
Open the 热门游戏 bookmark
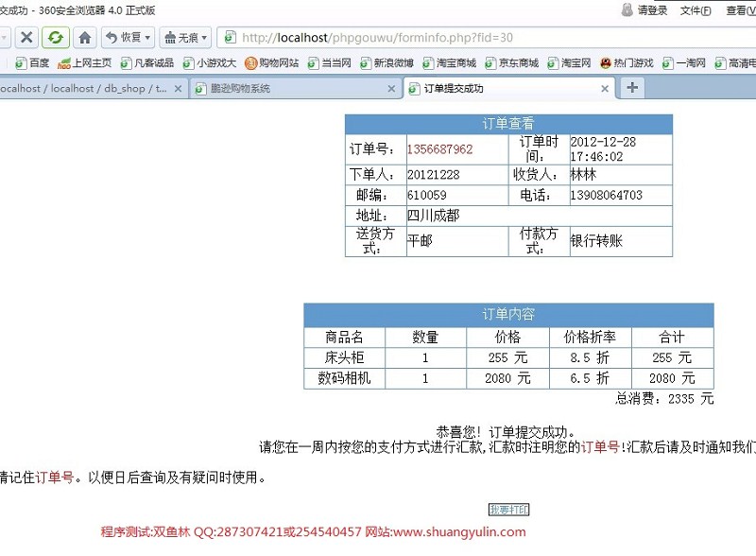point(627,62)
